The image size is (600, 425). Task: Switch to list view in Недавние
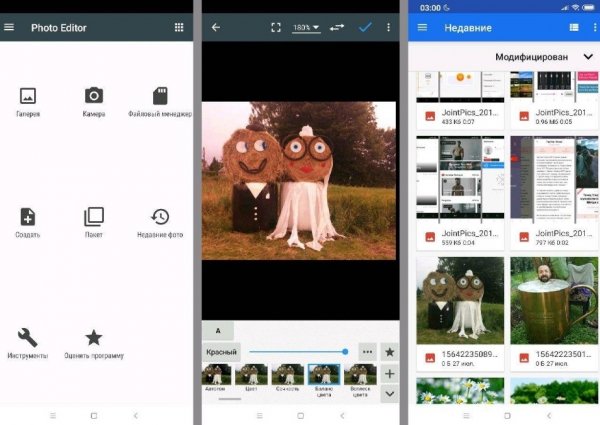point(574,28)
